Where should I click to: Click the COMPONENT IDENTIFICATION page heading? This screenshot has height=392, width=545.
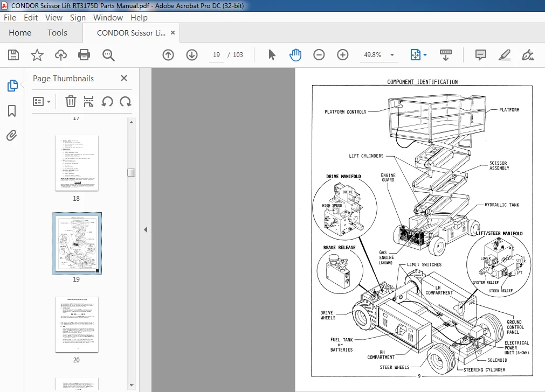click(x=422, y=82)
